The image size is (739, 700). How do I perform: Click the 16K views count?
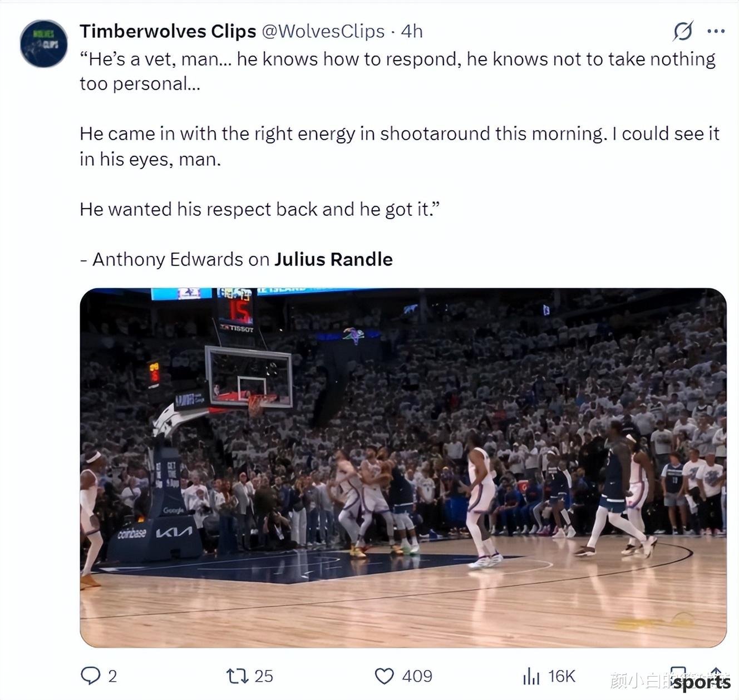(x=561, y=676)
